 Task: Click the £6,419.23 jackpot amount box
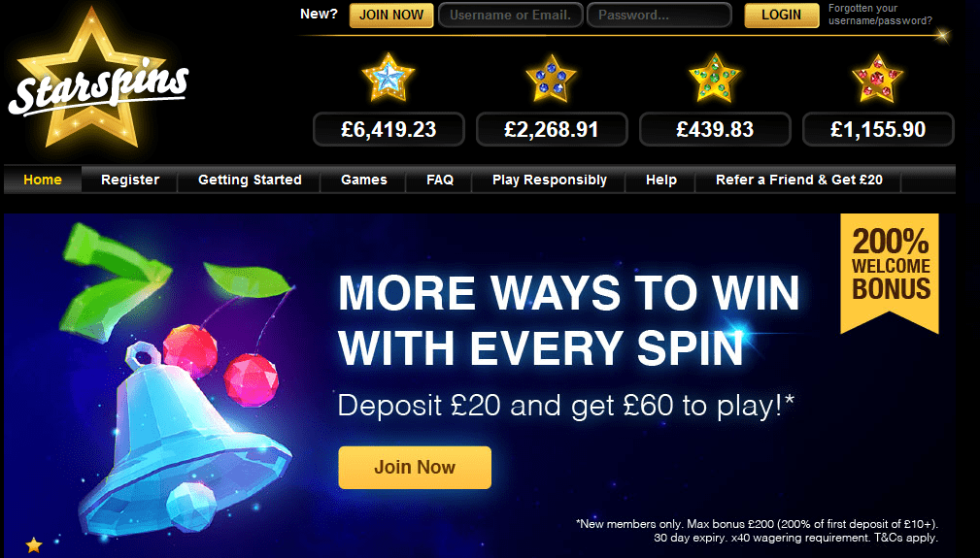coord(389,129)
